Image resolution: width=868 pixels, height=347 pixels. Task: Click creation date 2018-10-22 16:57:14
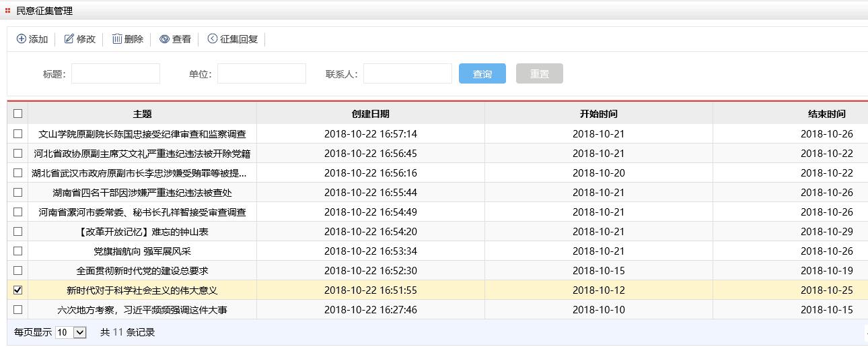[371, 134]
